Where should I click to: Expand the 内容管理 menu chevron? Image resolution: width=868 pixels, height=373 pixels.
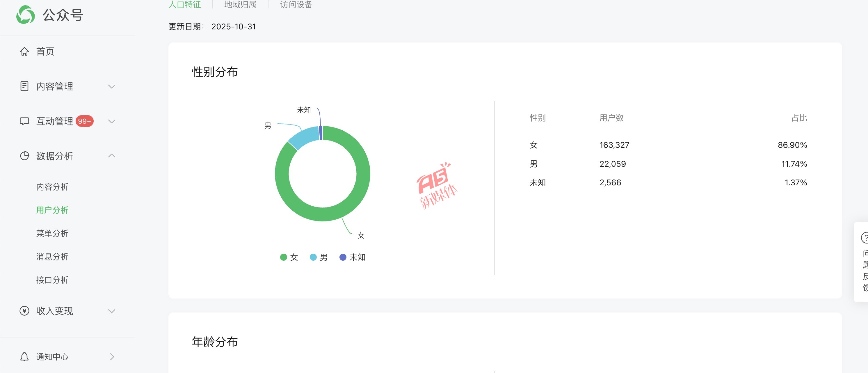111,87
